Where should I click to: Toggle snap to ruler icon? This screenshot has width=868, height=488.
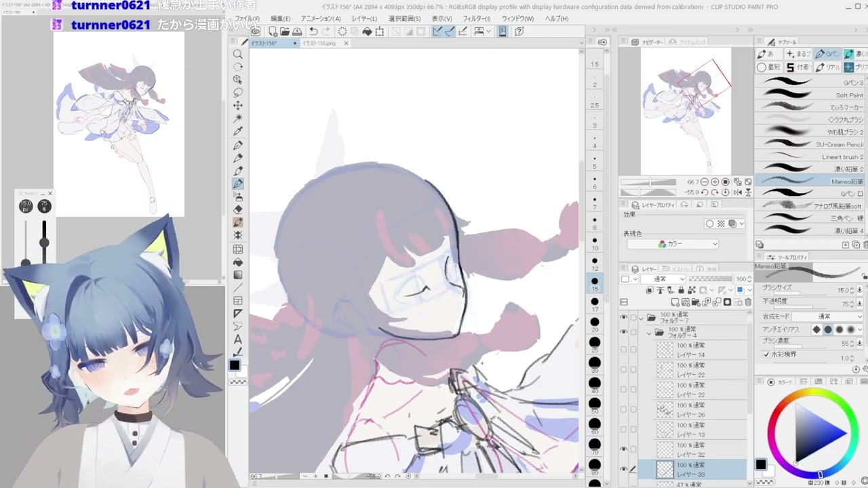point(437,31)
